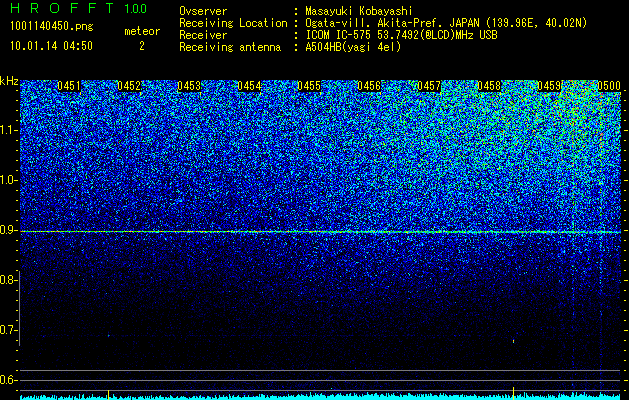This screenshot has height=400, width=629.
Task: Click the 1.0 frequency axis label
Action: (x=7, y=181)
